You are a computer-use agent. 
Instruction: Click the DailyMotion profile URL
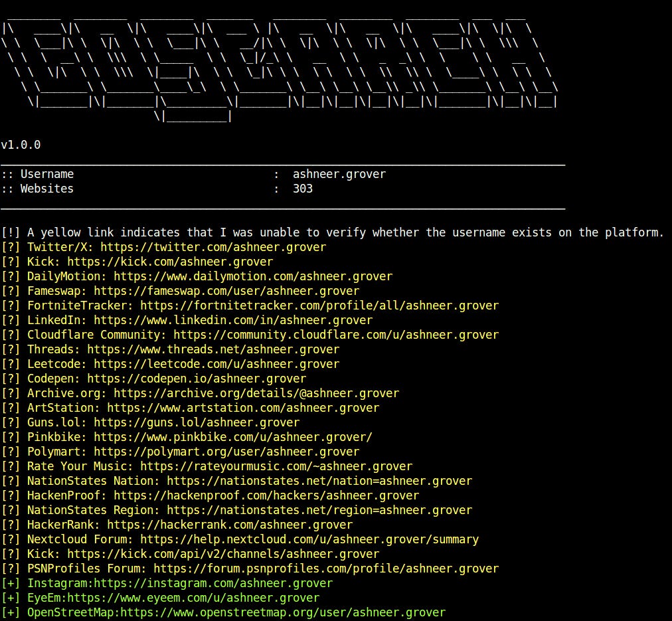253,276
